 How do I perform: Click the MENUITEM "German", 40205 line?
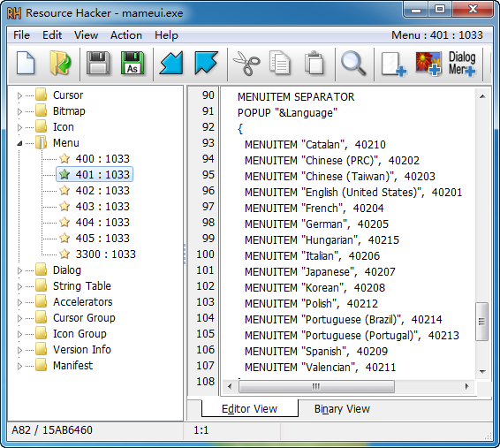[316, 224]
